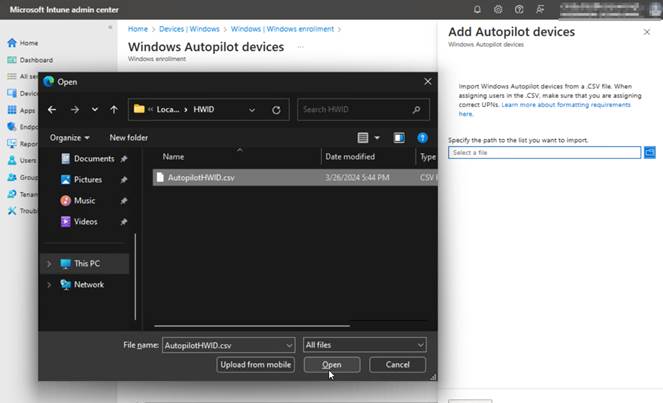Viewport: 663px width, 403px height.
Task: Open the All files type dropdown
Action: point(364,344)
